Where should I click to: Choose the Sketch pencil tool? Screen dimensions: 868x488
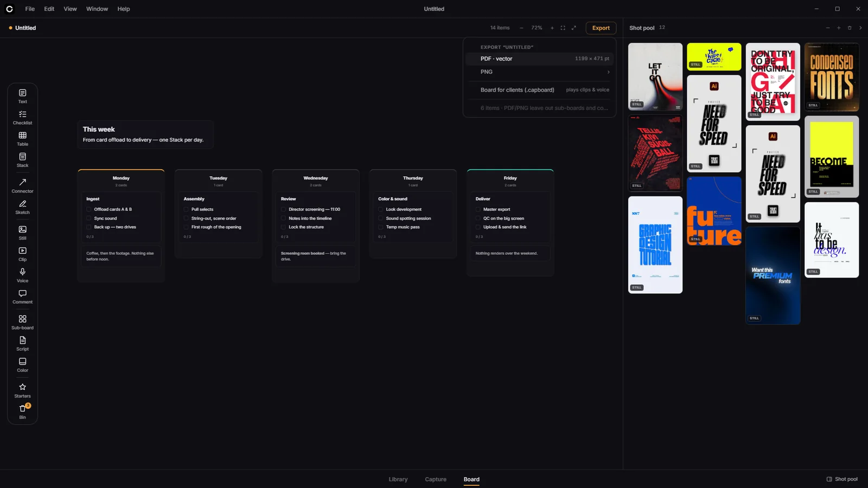[x=22, y=207]
